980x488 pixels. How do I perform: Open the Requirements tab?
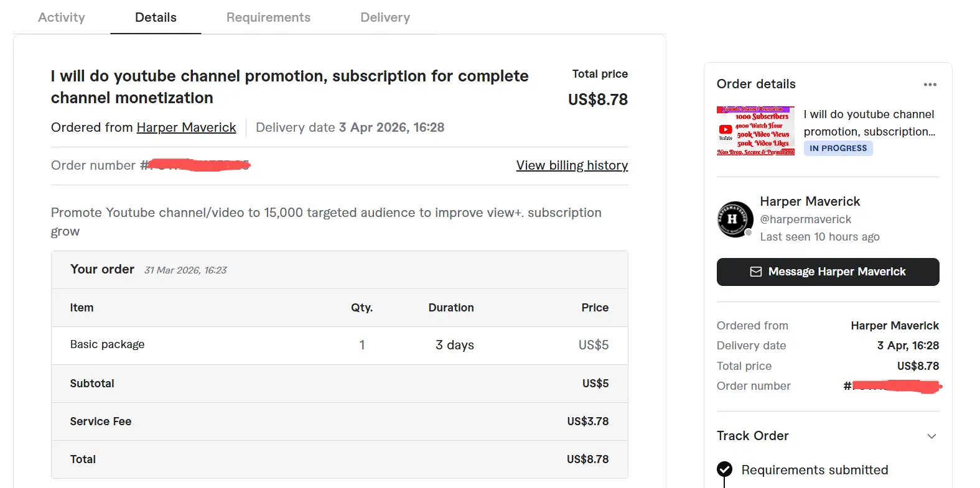pos(268,17)
